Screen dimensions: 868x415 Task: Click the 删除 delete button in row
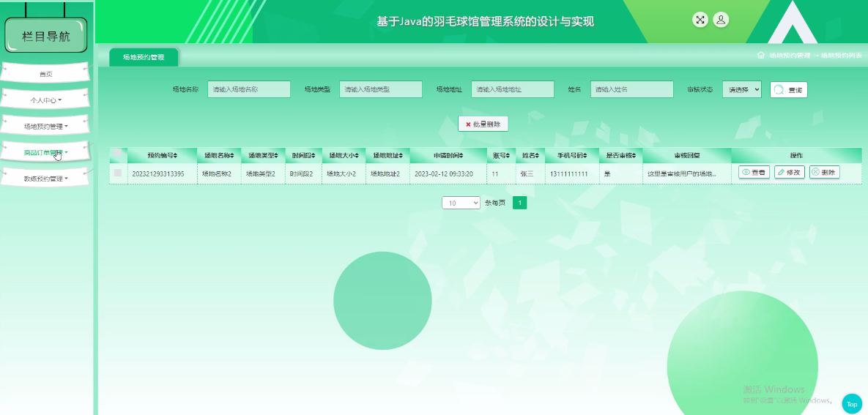coord(824,173)
